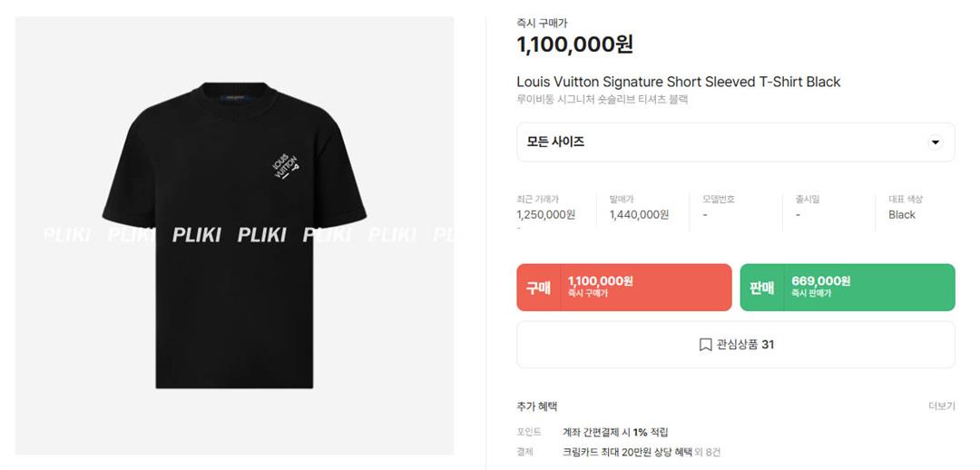
Task: Click the 최근 거래가 1,250,000원 value
Action: [546, 215]
